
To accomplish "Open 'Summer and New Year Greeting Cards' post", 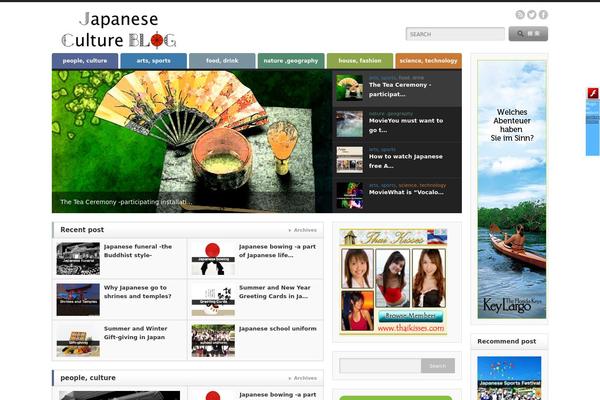I will 275,292.
